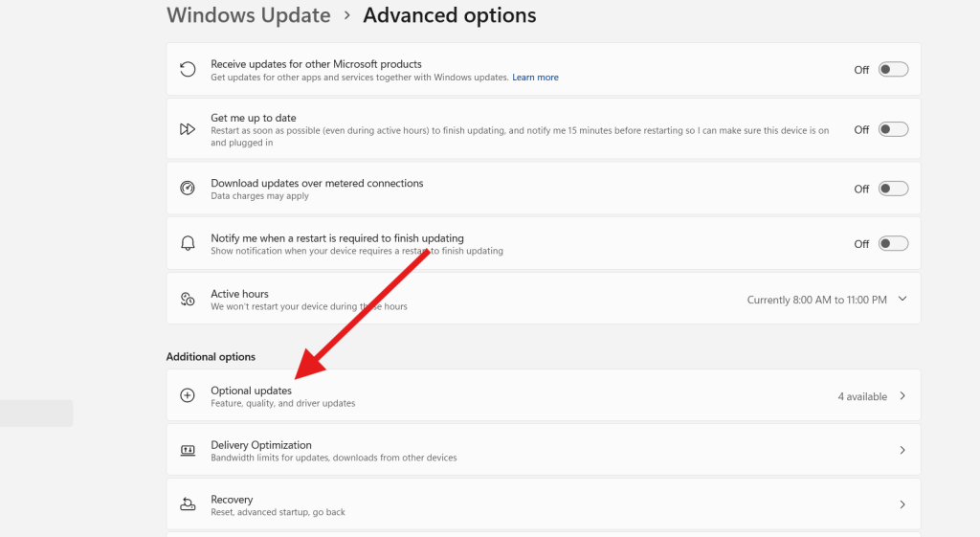
Task: Click the Recovery title text
Action: pos(232,499)
